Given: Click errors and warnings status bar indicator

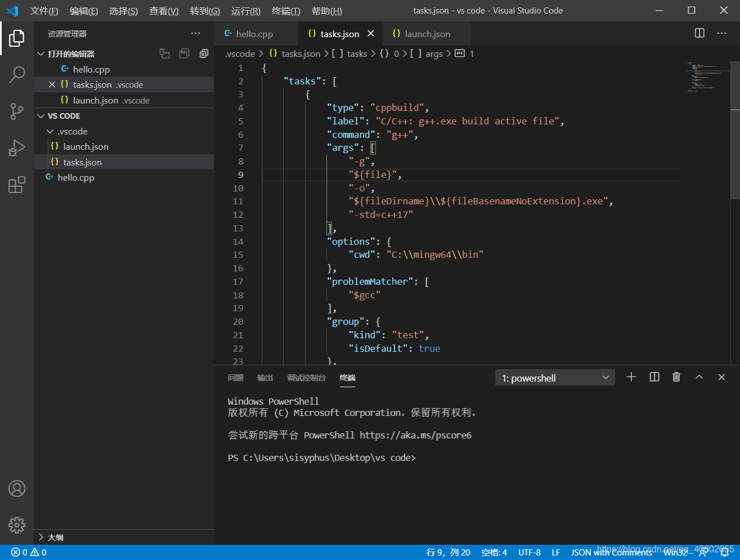Looking at the screenshot, I should pos(29,552).
